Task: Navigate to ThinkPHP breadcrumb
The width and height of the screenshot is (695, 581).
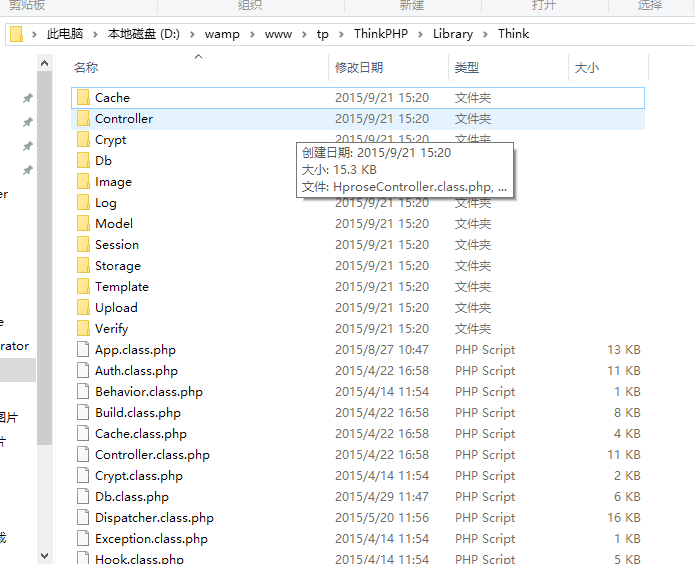Action: point(381,34)
